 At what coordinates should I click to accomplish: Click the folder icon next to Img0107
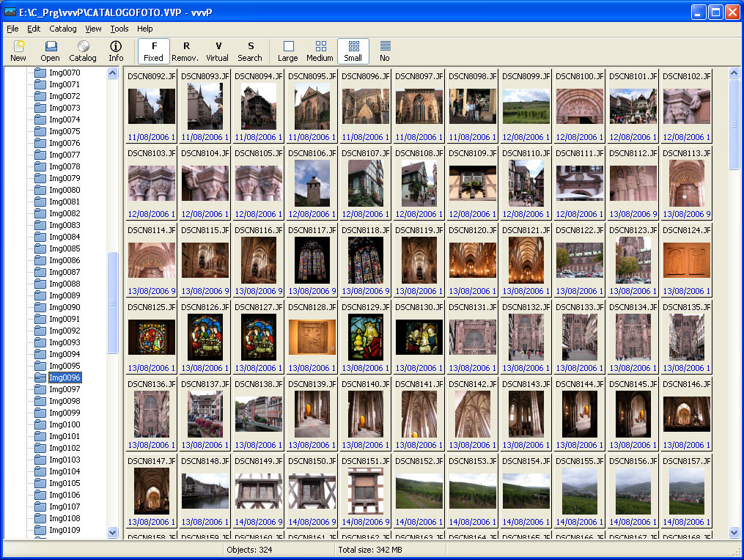point(40,506)
